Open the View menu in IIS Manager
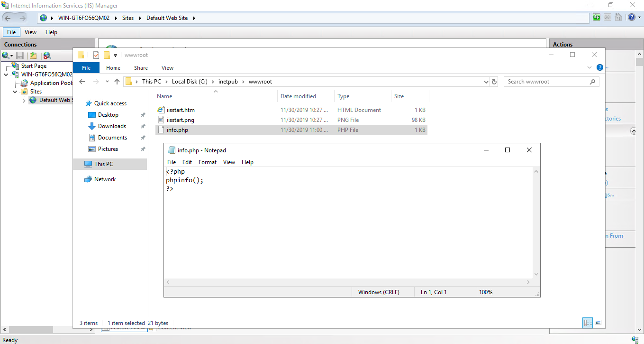The image size is (644, 344). point(30,32)
